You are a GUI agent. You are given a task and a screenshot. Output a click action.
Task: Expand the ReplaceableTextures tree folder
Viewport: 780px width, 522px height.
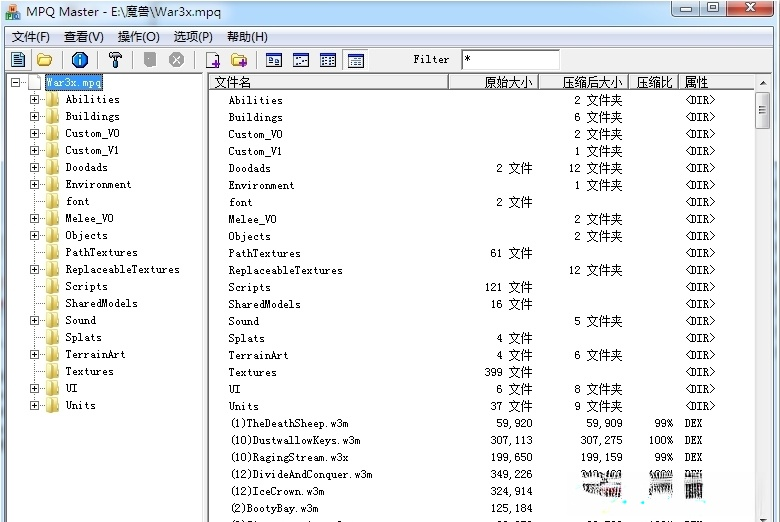coord(34,270)
